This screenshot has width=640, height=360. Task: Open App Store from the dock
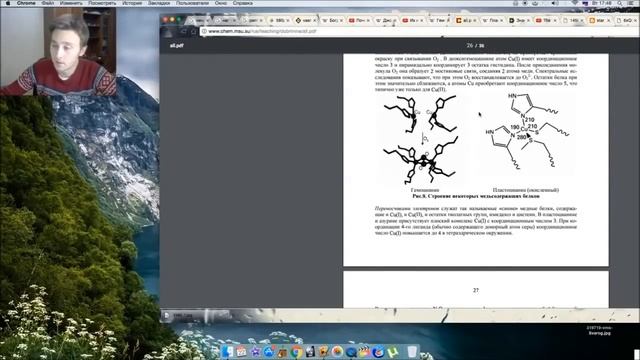[x=269, y=351]
